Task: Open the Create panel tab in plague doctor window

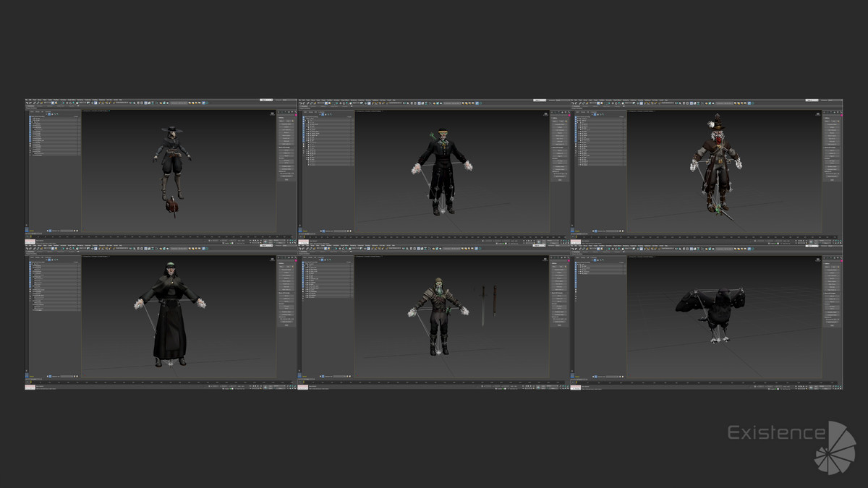Action: click(279, 114)
